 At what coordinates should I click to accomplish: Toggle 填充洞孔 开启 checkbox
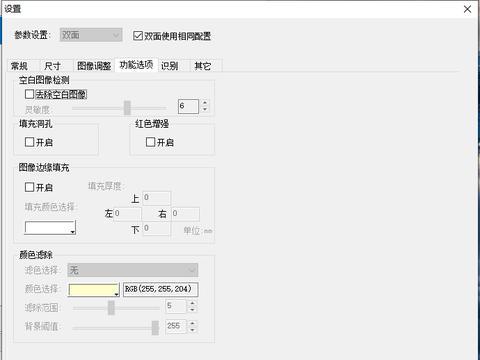coord(29,142)
